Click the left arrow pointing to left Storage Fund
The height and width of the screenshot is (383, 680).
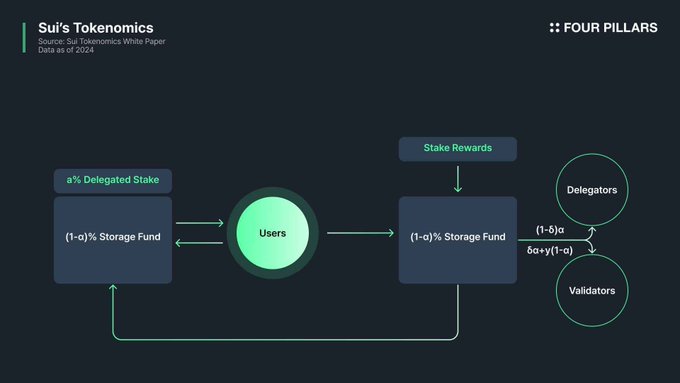click(x=199, y=243)
